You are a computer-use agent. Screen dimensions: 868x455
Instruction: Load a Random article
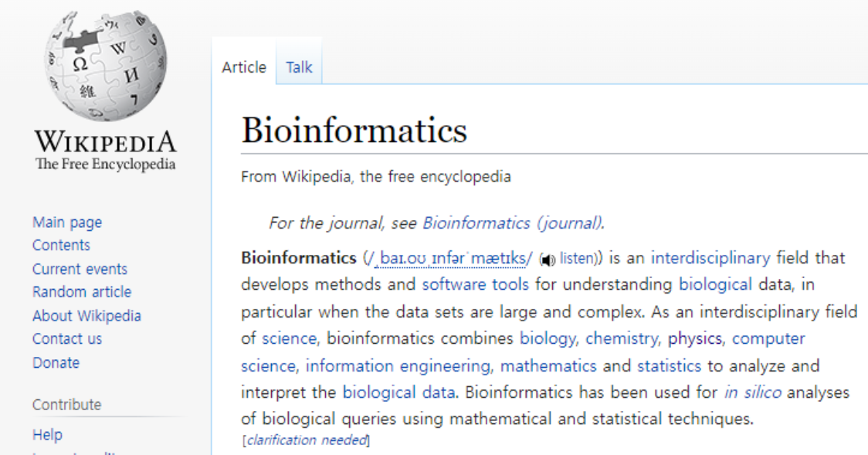pyautogui.click(x=82, y=292)
